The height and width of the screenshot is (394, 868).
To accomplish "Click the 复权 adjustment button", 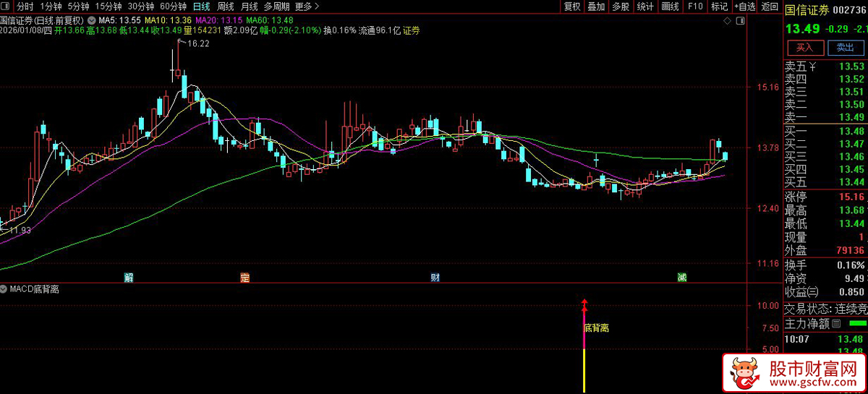I will coord(572,7).
